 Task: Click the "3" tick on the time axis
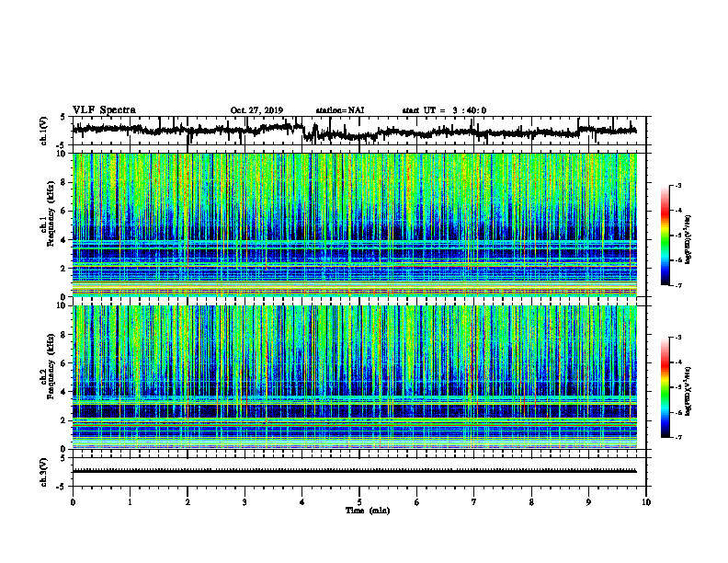[x=245, y=502]
